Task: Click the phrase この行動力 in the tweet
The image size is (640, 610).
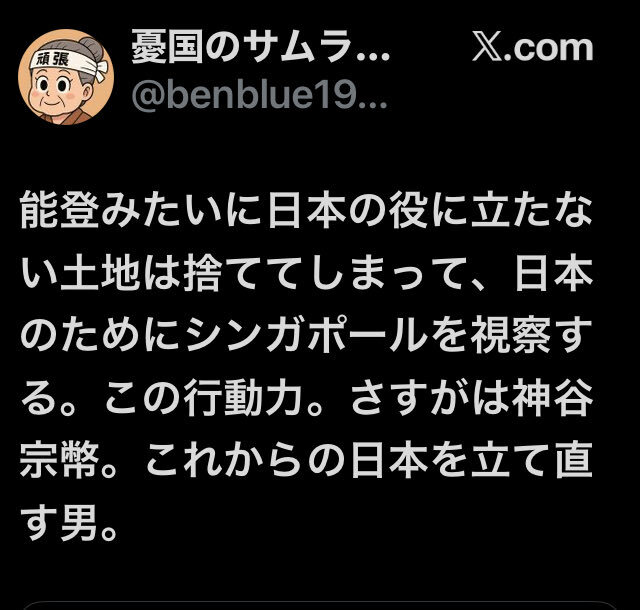Action: tap(202, 397)
